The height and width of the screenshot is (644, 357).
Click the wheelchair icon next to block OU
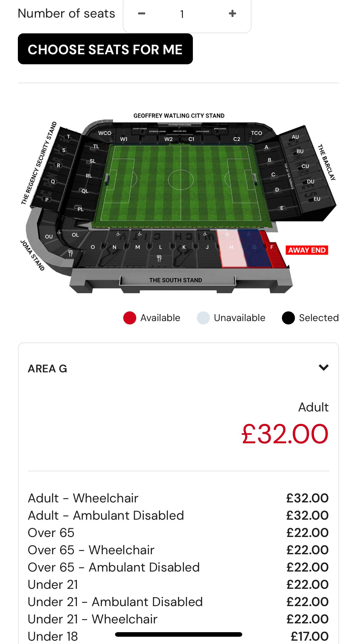tap(59, 233)
